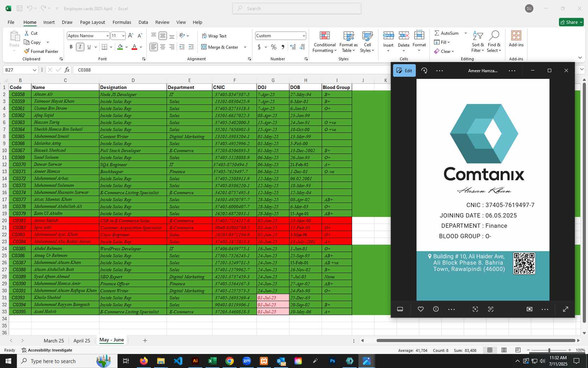Open the Formulas ribbon tab
The width and height of the screenshot is (588, 368).
pos(122,22)
